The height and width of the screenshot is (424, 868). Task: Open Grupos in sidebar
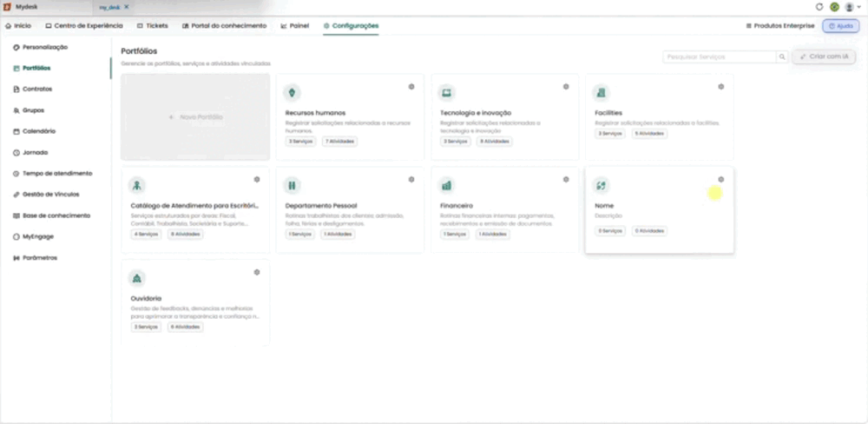pyautogui.click(x=29, y=110)
